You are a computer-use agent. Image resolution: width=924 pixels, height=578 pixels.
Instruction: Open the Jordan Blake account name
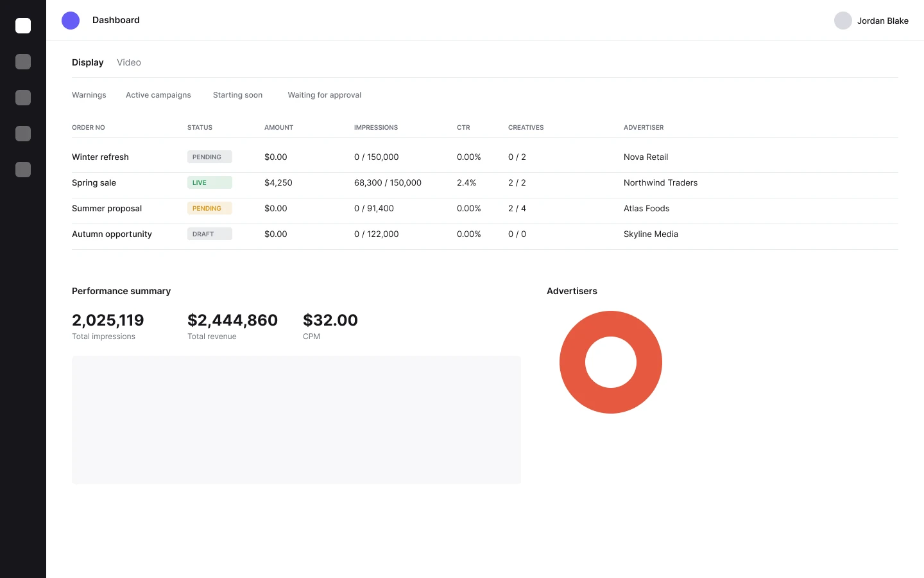883,21
